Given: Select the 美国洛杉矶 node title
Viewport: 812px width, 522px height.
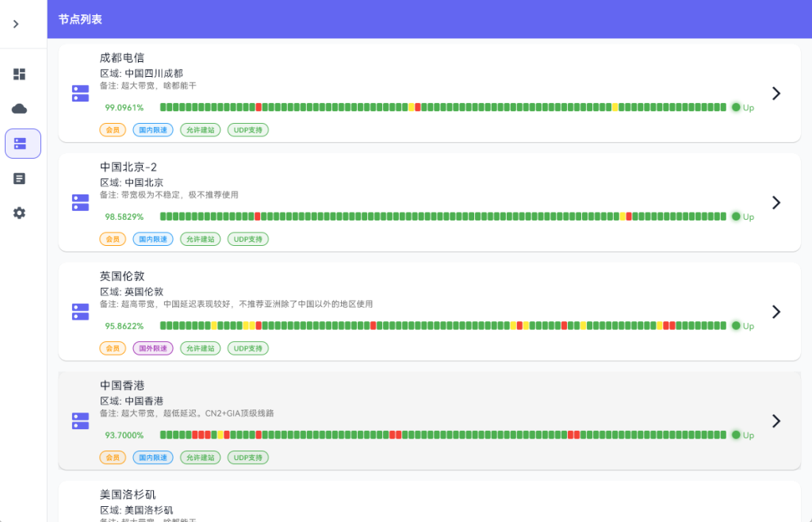Looking at the screenshot, I should pos(128,494).
